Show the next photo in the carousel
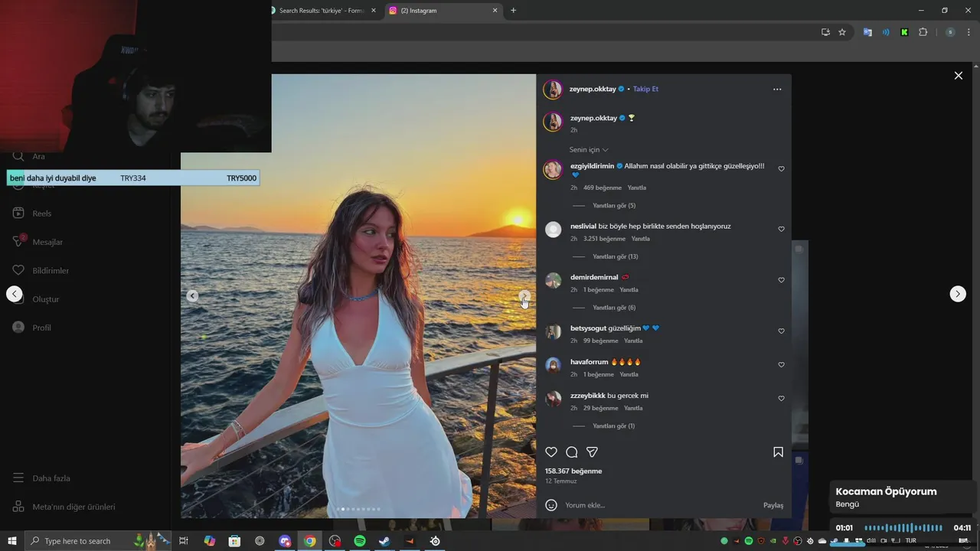 (x=524, y=296)
